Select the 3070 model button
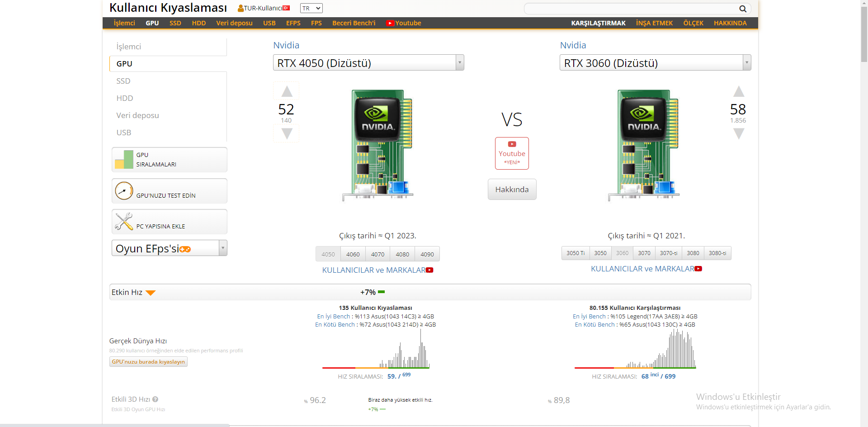 (644, 253)
